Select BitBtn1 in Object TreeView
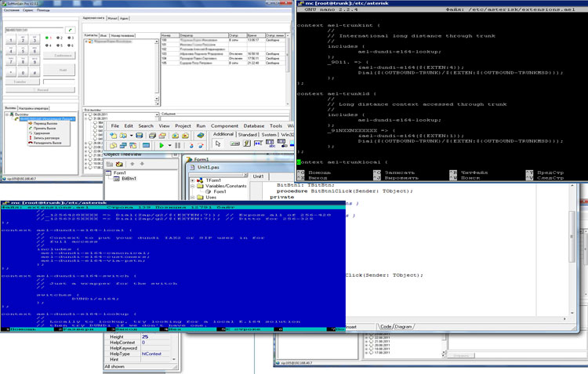The height and width of the screenshot is (374, 588). click(x=129, y=179)
